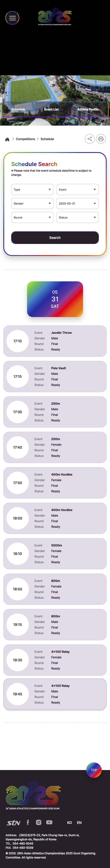Open the Instagram icon in footer
110x868 pixels.
39,822
